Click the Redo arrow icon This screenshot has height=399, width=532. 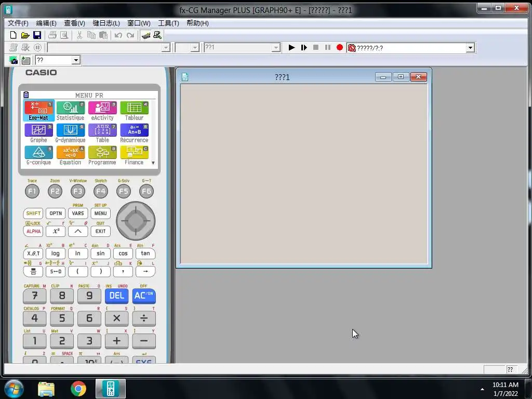[130, 35]
